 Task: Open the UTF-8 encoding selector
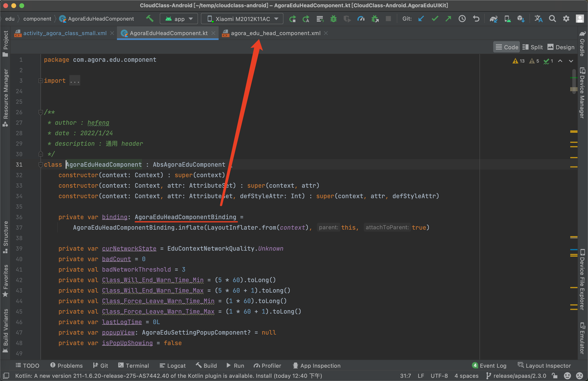tap(439, 376)
